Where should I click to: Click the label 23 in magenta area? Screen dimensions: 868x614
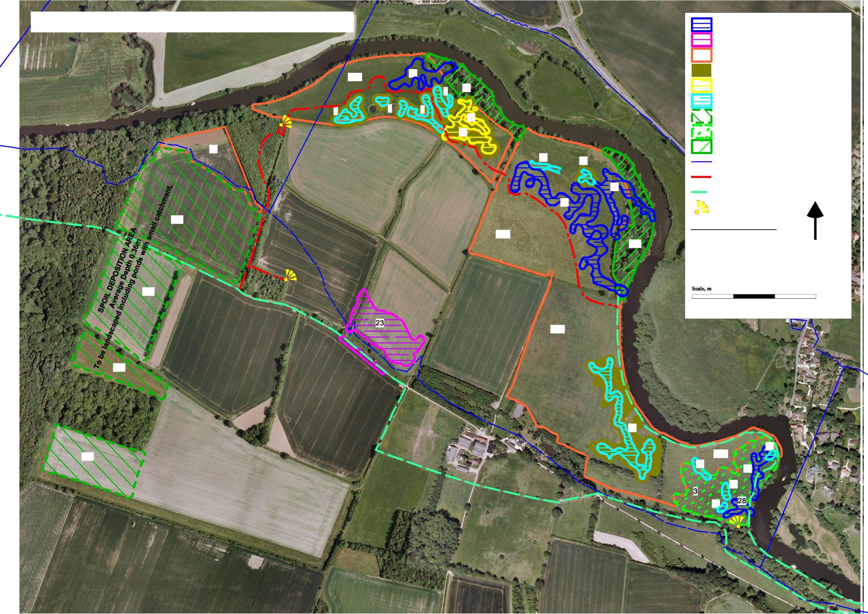point(379,323)
